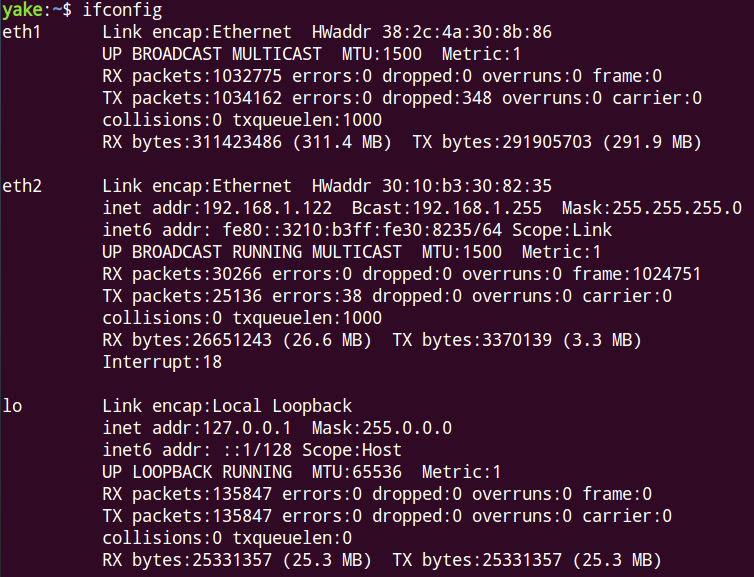Click eth1 dropped:348 value
The width and height of the screenshot is (754, 577).
click(x=437, y=98)
